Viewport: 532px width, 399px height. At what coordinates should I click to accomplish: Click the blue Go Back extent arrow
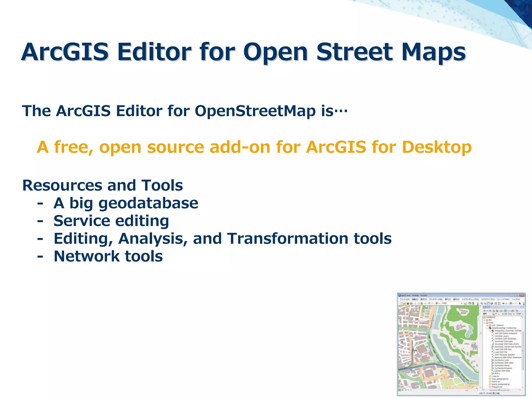(x=503, y=303)
